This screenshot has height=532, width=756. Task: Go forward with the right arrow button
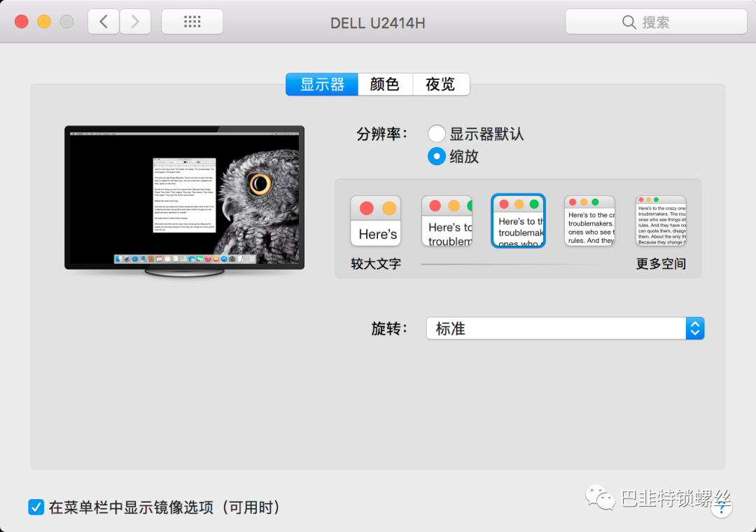[x=135, y=22]
